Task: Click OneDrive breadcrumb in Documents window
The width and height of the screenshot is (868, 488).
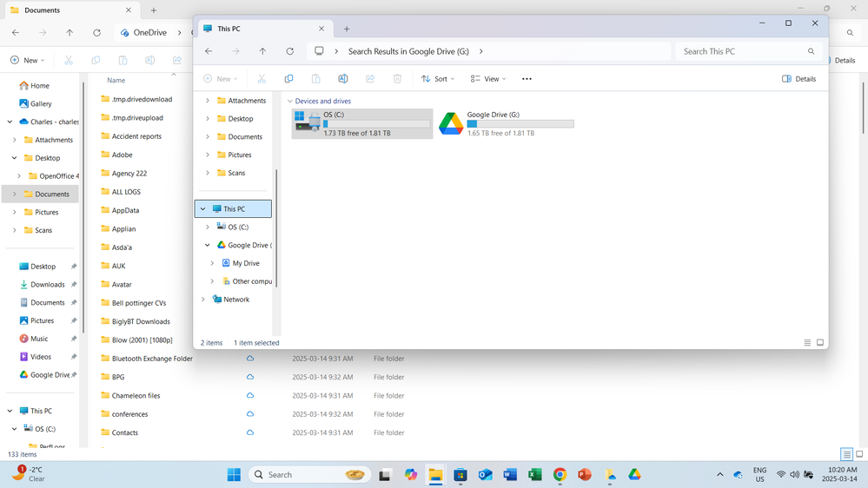Action: [x=150, y=33]
